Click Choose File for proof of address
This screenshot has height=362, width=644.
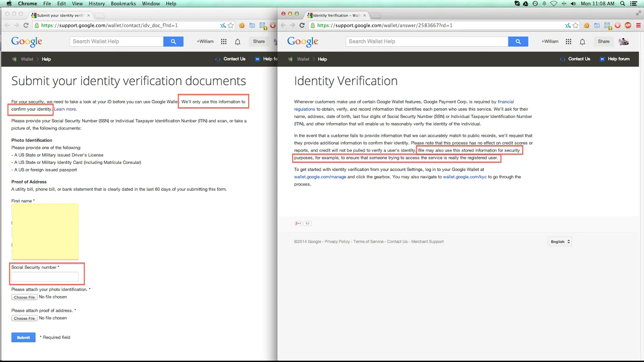25,318
